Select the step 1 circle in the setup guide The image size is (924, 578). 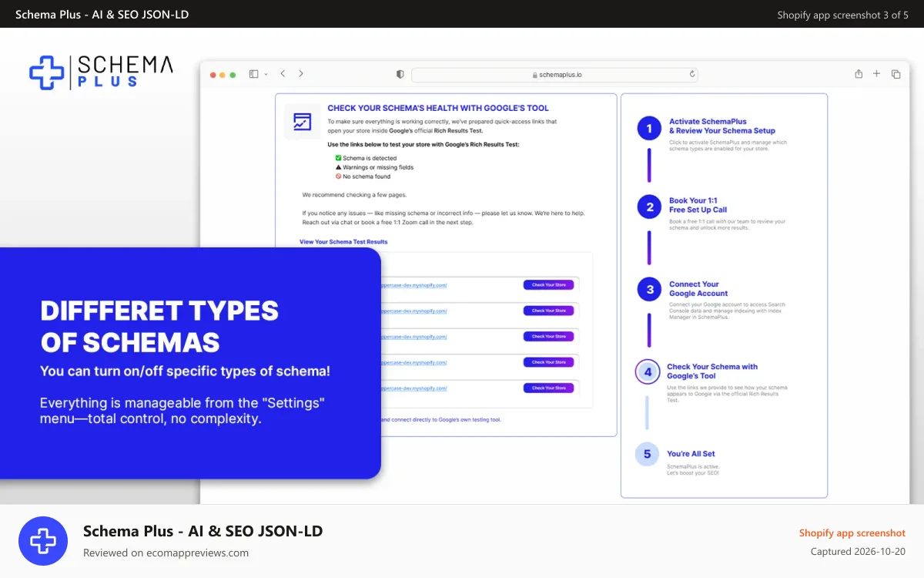click(x=649, y=129)
